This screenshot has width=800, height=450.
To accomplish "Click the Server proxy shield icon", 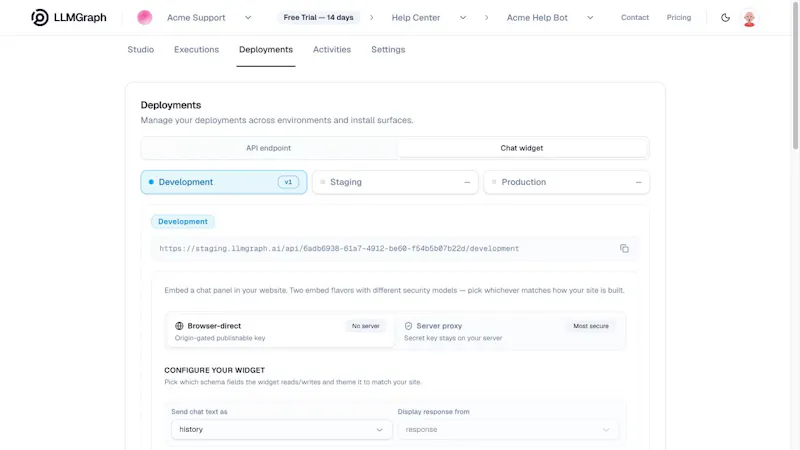I will coord(408,326).
